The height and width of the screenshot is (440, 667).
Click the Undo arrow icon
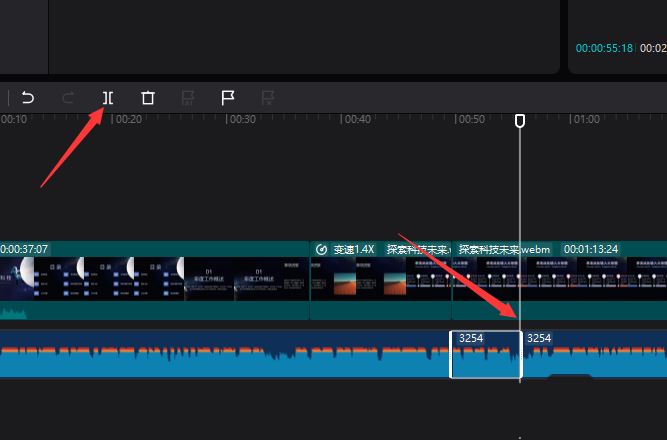pyautogui.click(x=28, y=97)
